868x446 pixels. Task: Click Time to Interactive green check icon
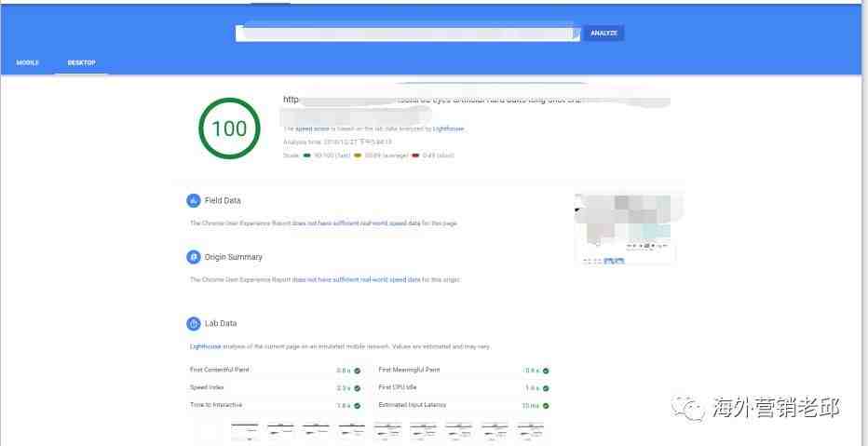(x=357, y=406)
